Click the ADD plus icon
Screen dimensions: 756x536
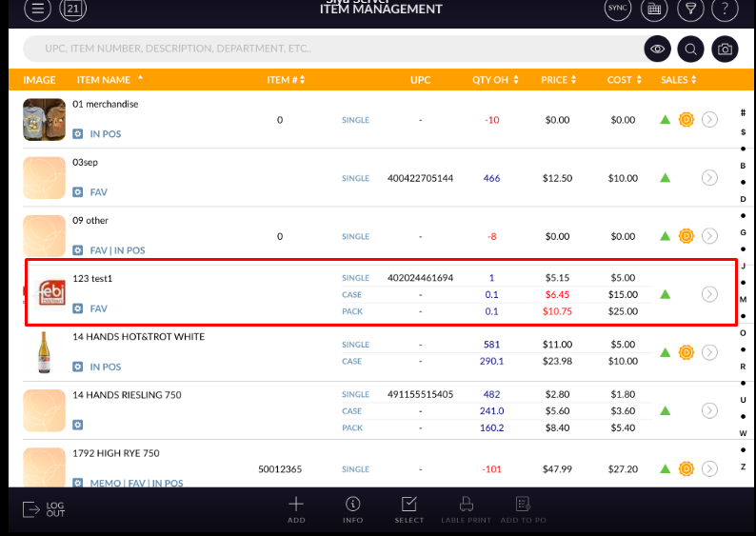pos(296,509)
